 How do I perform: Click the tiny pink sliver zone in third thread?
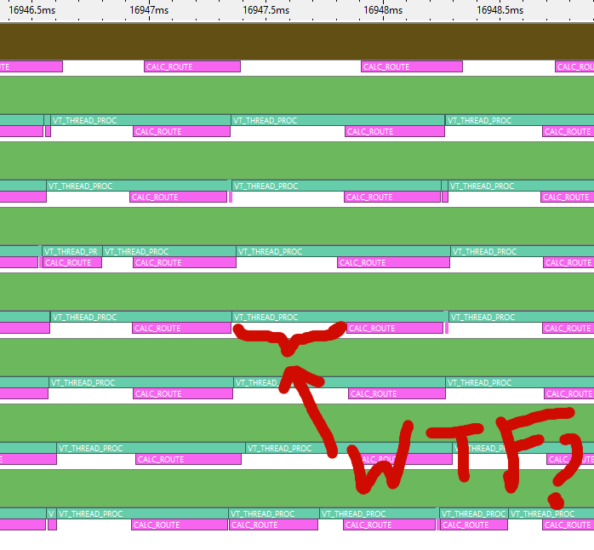tap(230, 197)
